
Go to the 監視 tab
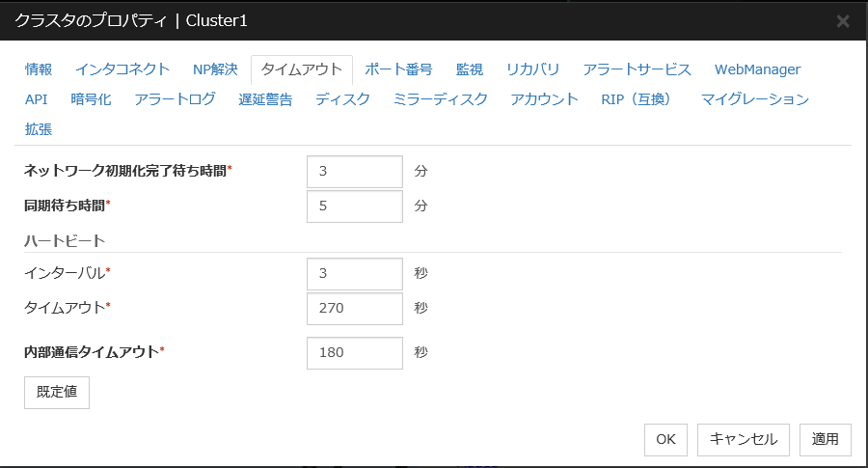[469, 69]
